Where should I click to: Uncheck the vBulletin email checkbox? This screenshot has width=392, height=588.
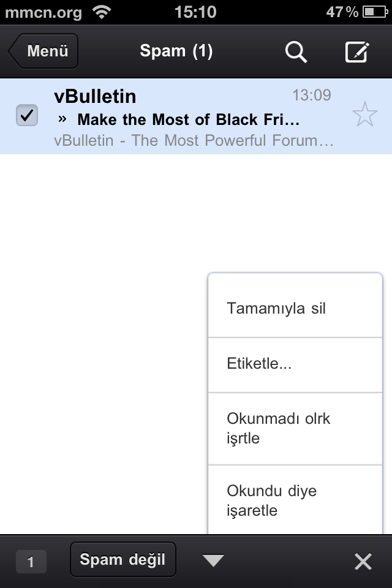point(26,115)
